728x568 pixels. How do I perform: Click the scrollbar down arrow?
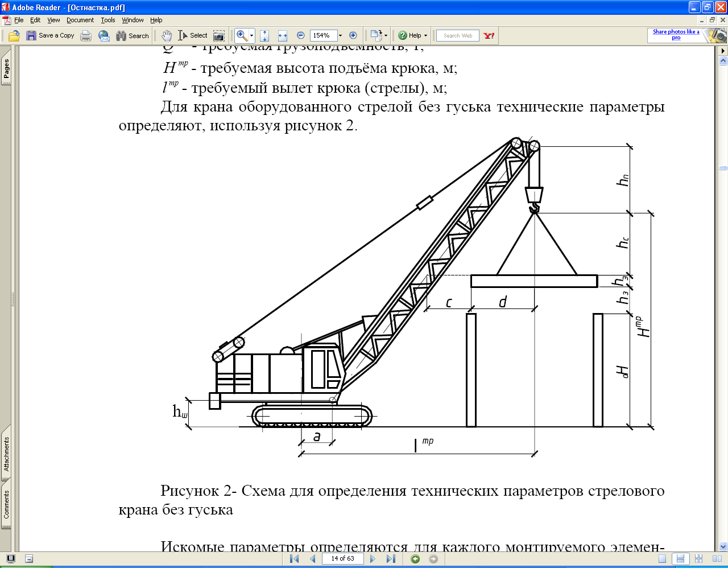pyautogui.click(x=723, y=547)
